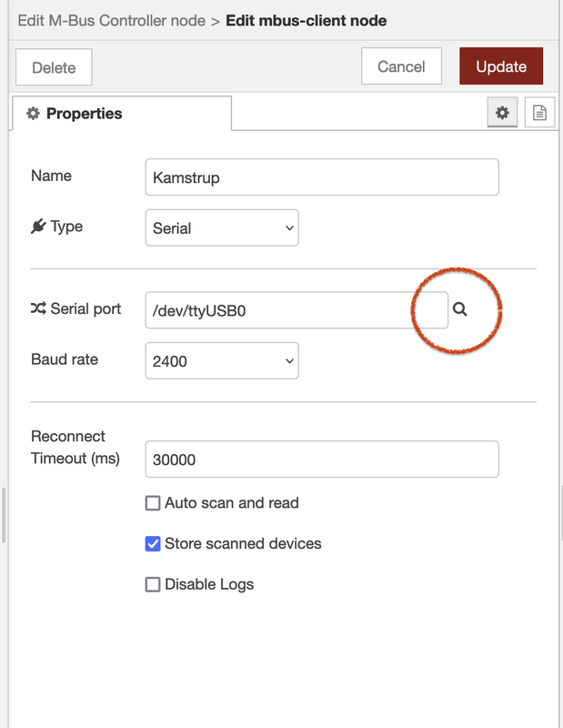
Task: Click the Auto scan and read label
Action: (231, 503)
